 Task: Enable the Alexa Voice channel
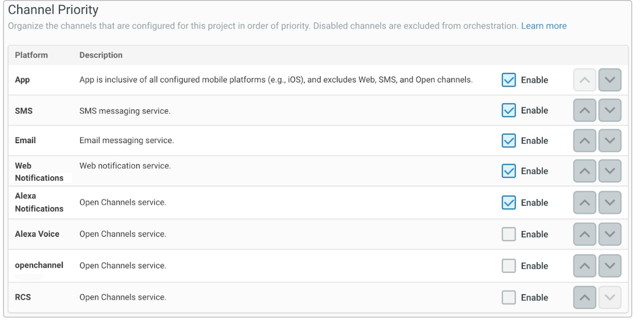pos(508,234)
